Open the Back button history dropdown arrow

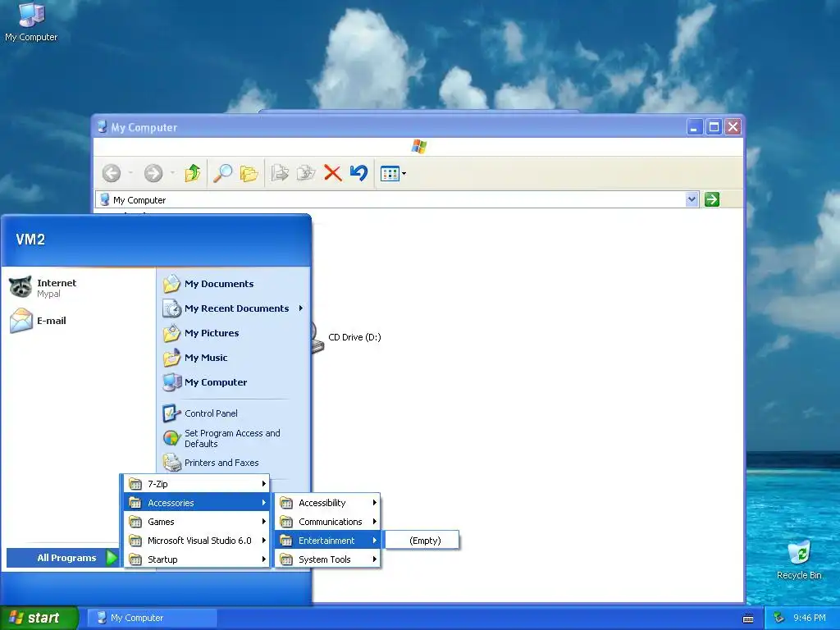tap(130, 173)
